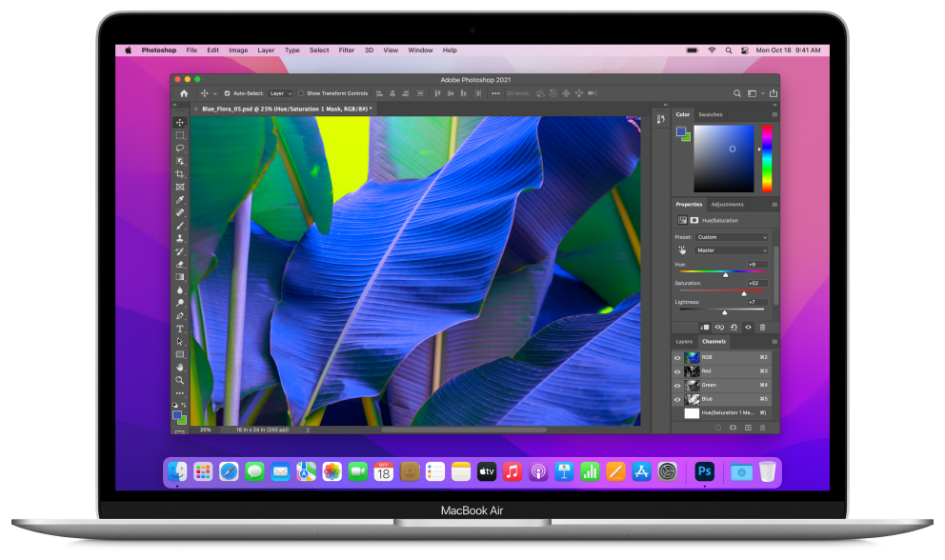Expand the Move tool preset picker arrow

[214, 94]
